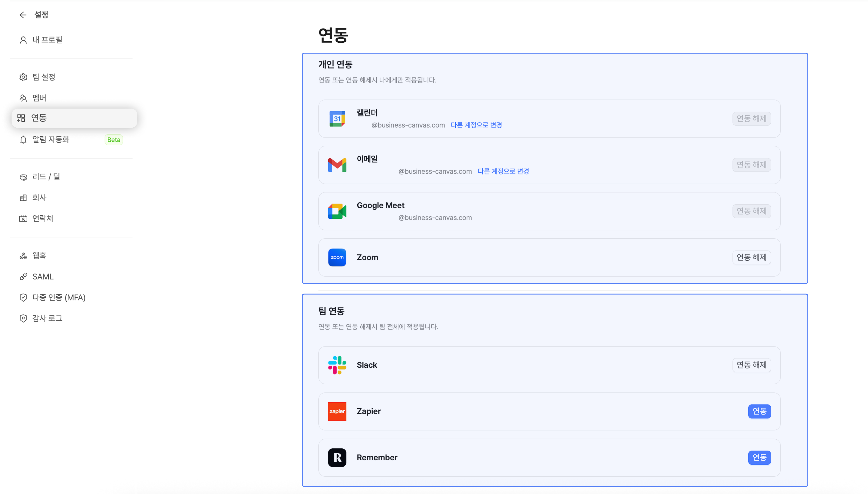
Task: Open 내 프로필 in sidebar
Action: pos(47,40)
